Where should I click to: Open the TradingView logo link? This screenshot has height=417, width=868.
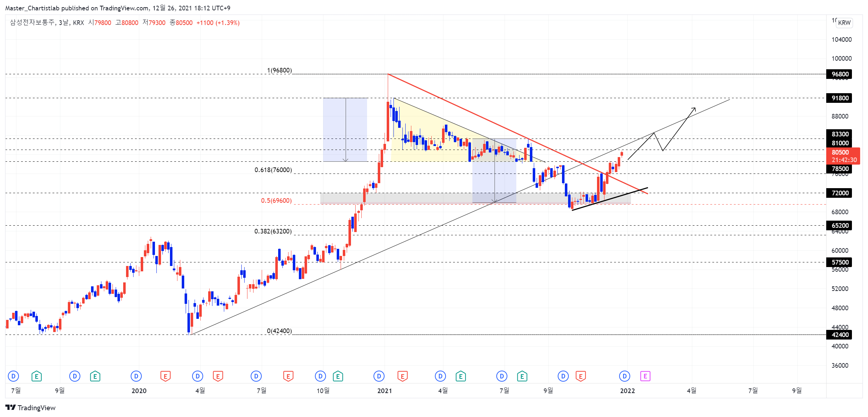(31, 408)
